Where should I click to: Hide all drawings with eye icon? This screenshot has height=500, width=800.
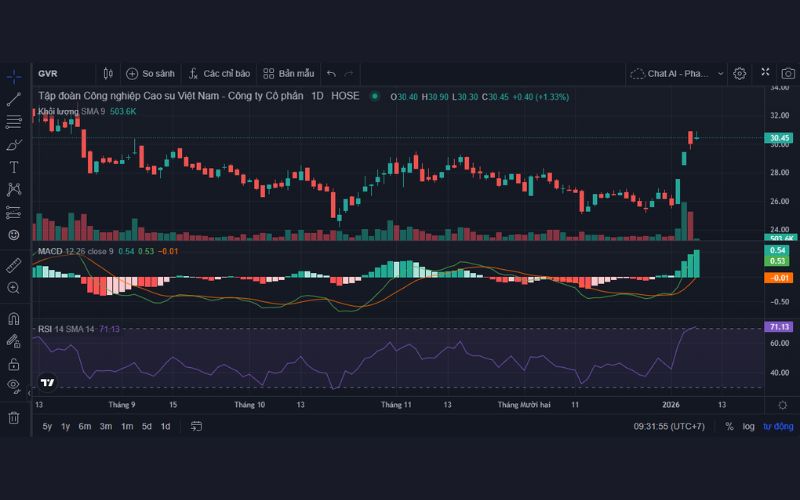coord(14,386)
